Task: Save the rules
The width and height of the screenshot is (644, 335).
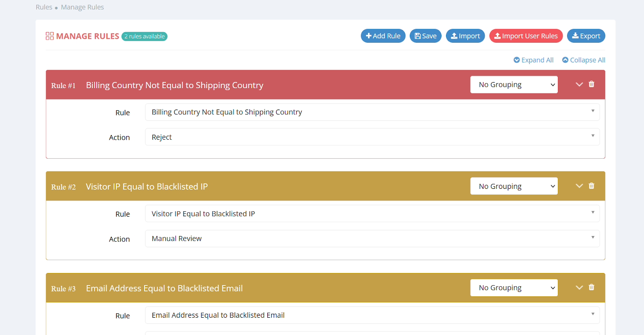Action: 425,36
